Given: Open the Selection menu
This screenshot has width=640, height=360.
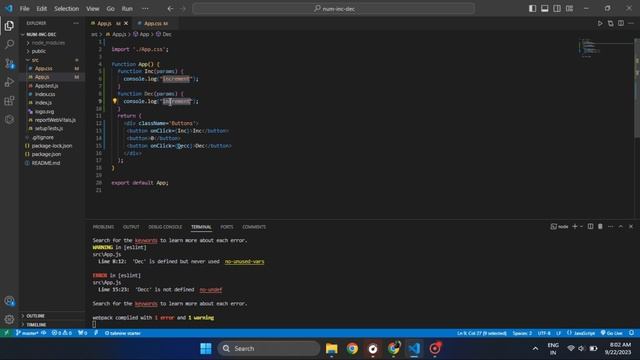Looking at the screenshot, I should tap(67, 9).
